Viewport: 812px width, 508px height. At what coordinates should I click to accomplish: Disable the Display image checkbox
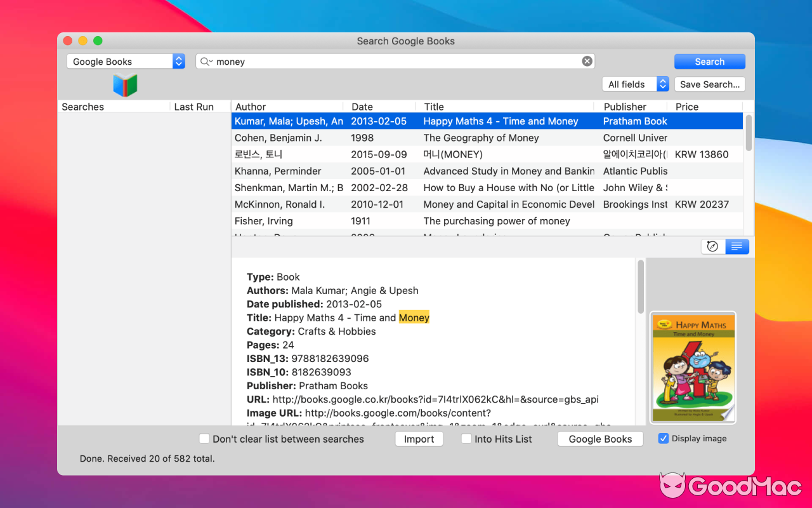663,438
